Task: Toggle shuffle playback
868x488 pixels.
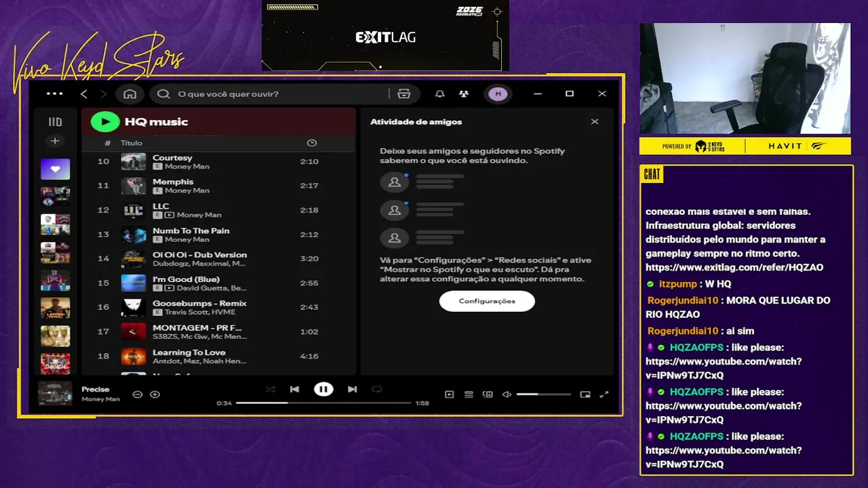Action: (271, 389)
